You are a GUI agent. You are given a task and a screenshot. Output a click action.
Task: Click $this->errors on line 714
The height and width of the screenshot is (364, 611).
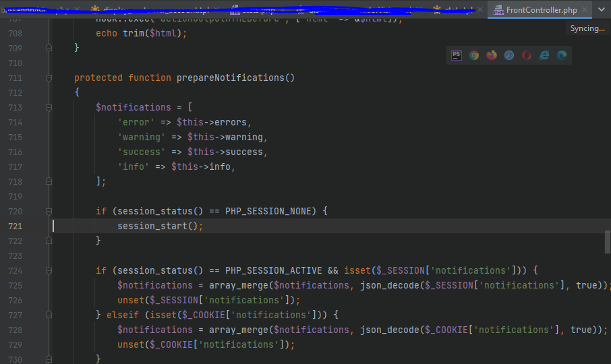[212, 122]
